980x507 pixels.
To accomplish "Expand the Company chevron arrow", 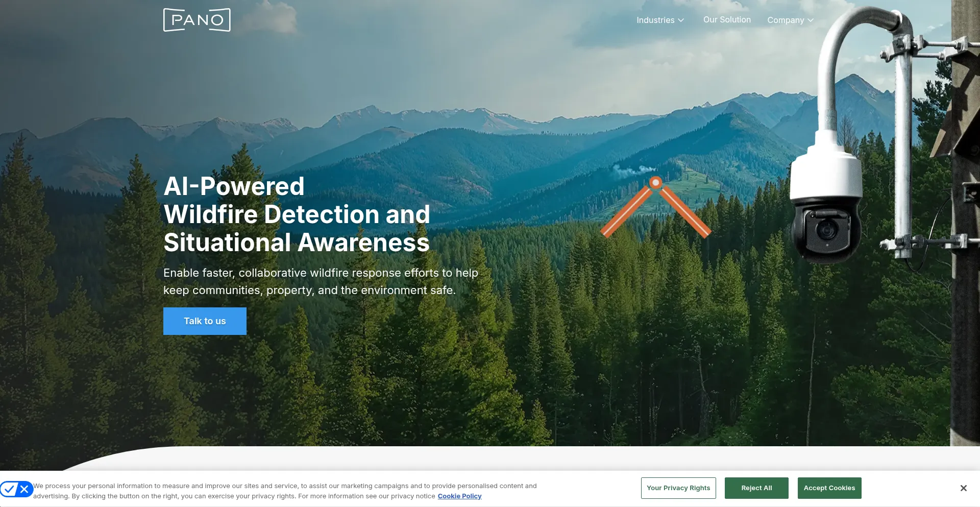I will click(x=811, y=20).
